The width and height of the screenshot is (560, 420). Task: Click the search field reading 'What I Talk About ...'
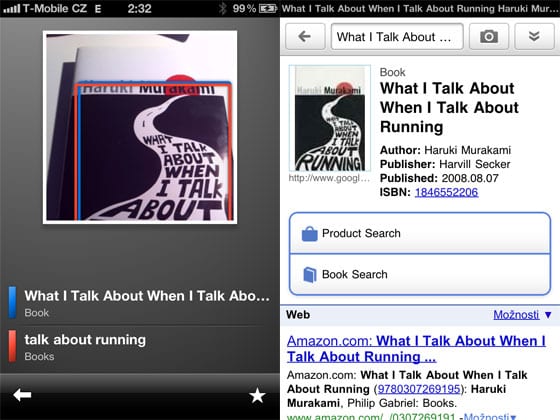tap(397, 36)
